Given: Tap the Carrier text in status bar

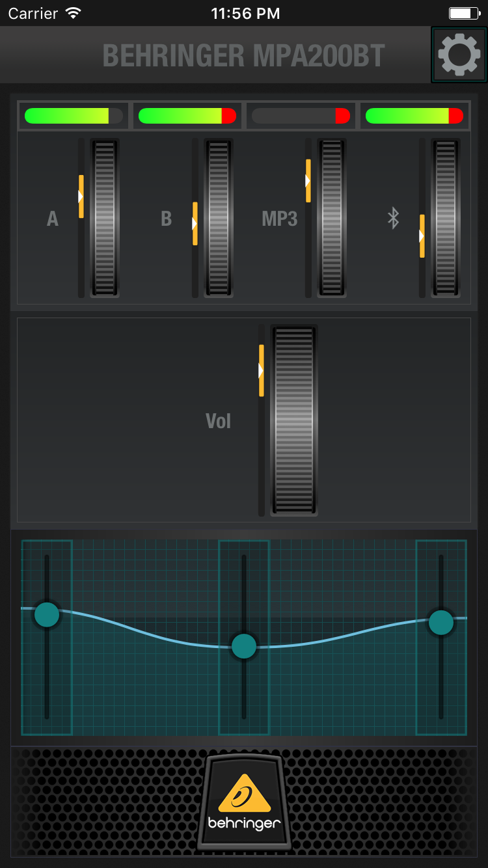Looking at the screenshot, I should pyautogui.click(x=33, y=13).
